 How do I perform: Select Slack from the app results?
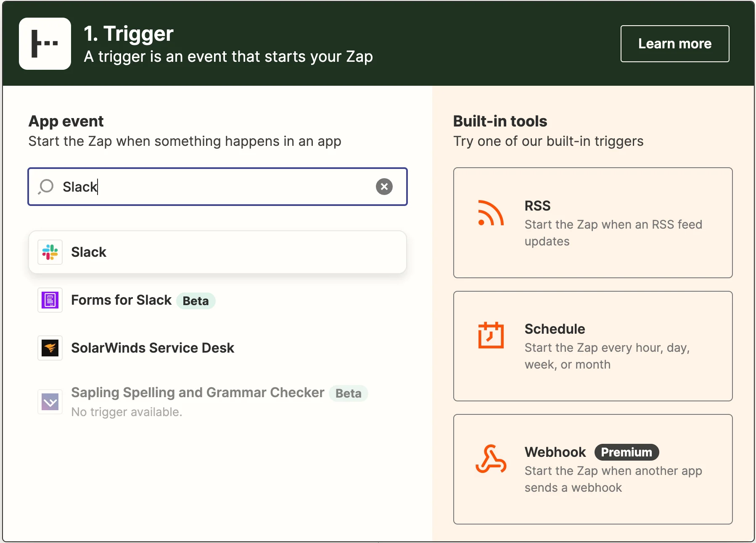[218, 252]
